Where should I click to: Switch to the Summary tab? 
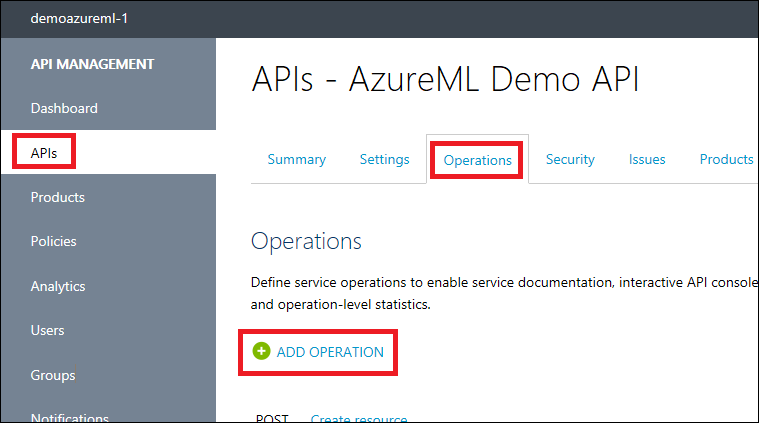(x=297, y=159)
